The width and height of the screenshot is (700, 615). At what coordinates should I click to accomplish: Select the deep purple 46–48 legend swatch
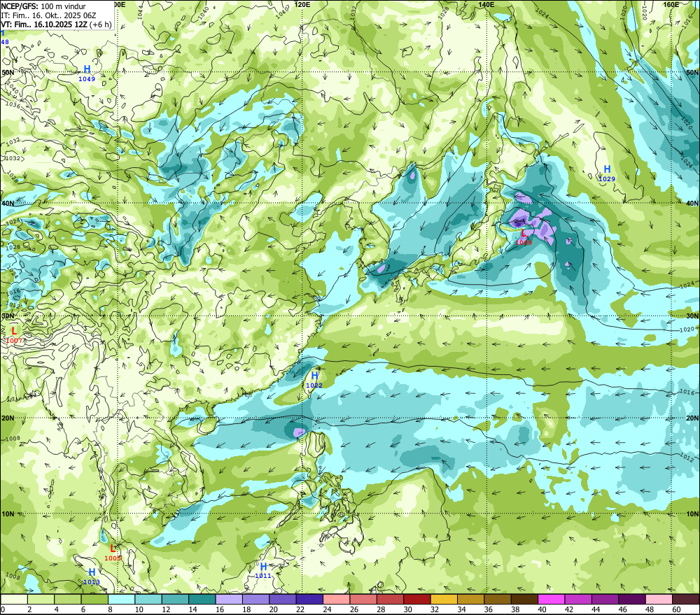point(632,599)
